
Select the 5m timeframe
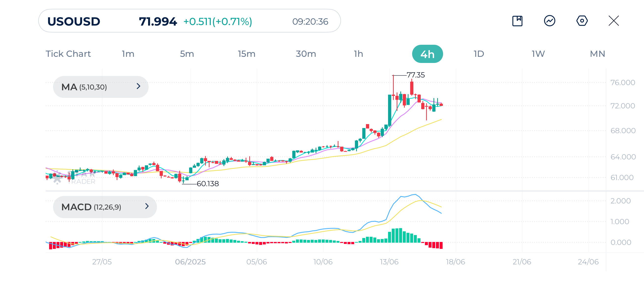click(187, 54)
